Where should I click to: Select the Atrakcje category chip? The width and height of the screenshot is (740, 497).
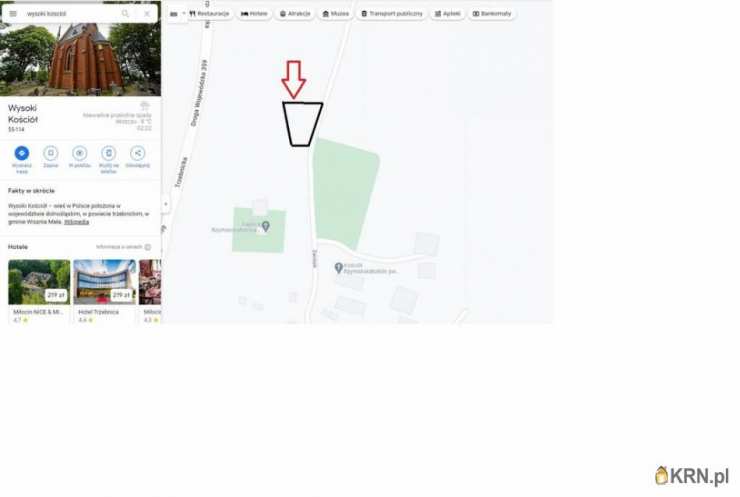[x=295, y=14]
